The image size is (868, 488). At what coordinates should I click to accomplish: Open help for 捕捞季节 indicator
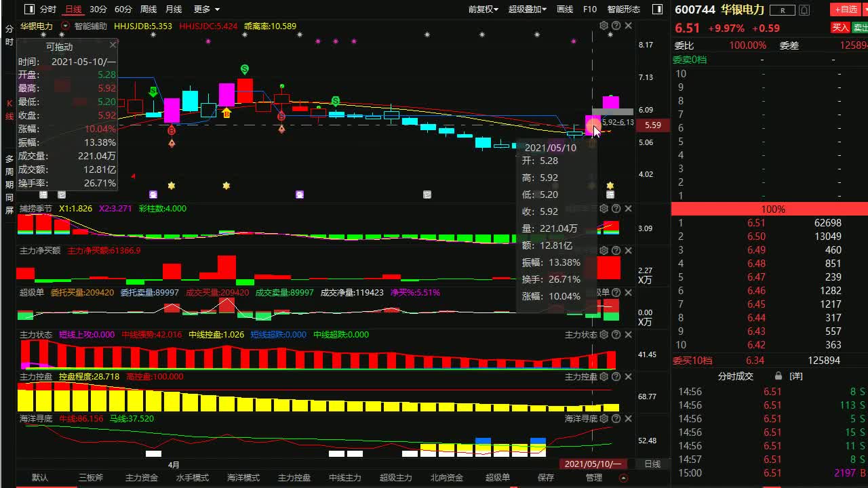pyautogui.click(x=616, y=209)
